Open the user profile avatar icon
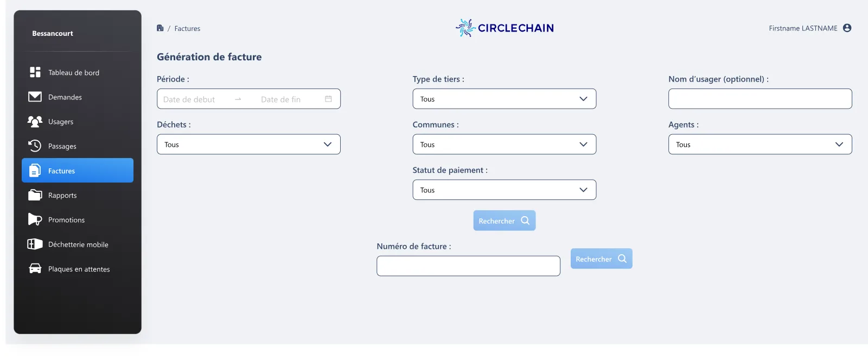The height and width of the screenshot is (358, 868). [x=847, y=28]
